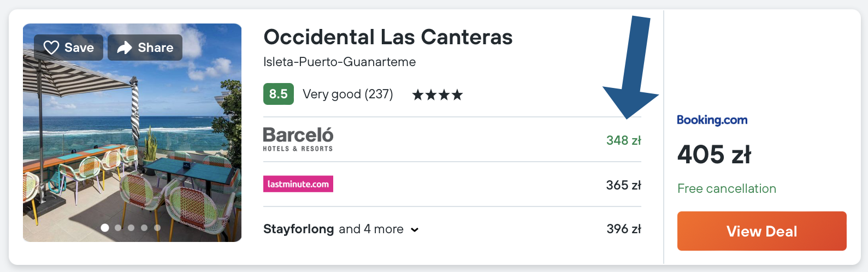
Task: Select the 348 zł Barceló price
Action: pos(623,140)
